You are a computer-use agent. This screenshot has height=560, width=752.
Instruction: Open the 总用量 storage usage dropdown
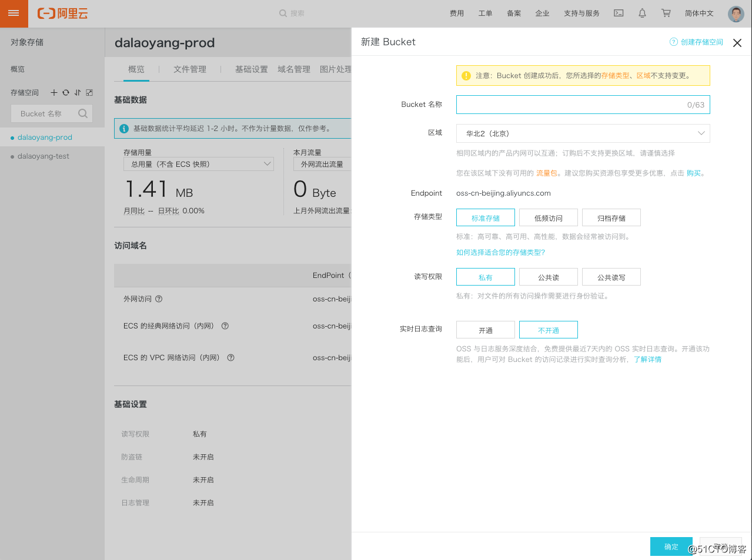199,164
